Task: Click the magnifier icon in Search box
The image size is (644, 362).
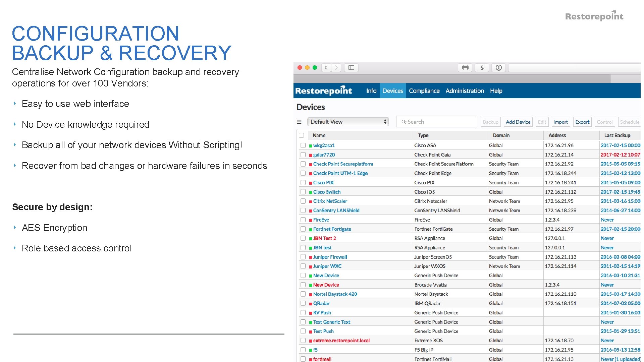Action: [x=404, y=122]
